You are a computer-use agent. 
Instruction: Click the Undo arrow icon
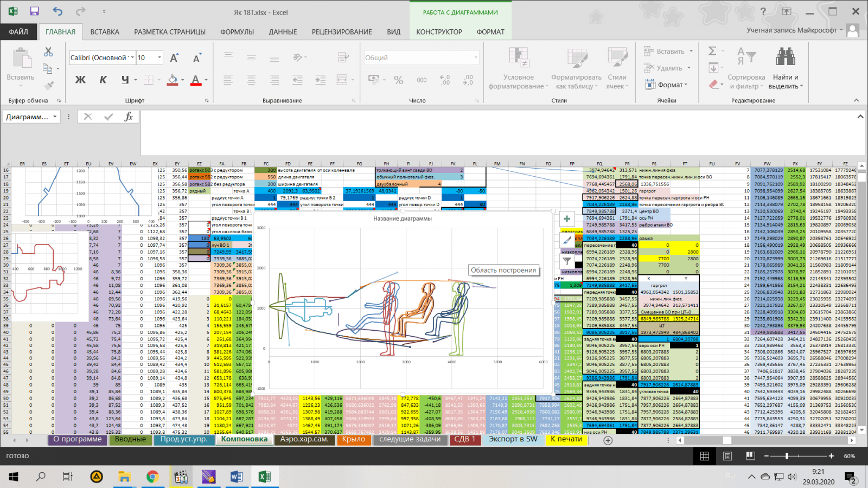(x=58, y=11)
